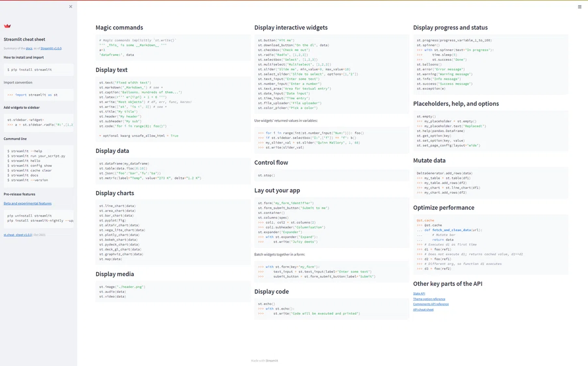Click the 'Lay out your app' heading
This screenshot has width=588, height=366.
tap(277, 190)
